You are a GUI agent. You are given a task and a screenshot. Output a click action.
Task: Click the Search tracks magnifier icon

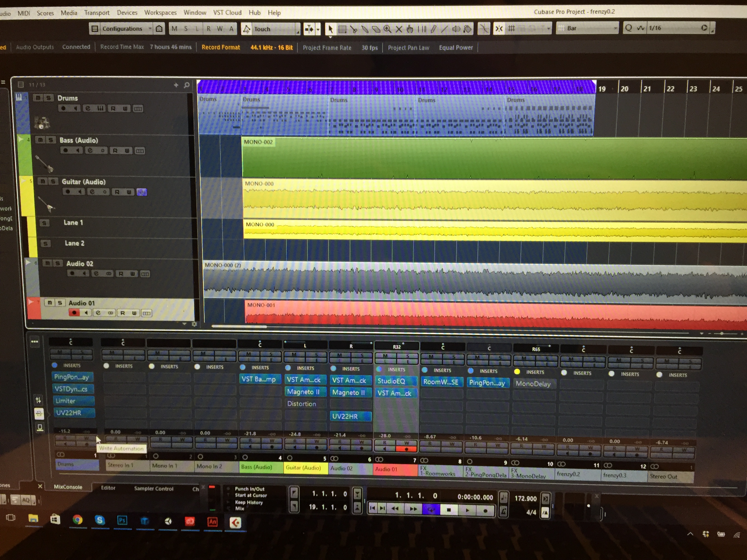[187, 85]
